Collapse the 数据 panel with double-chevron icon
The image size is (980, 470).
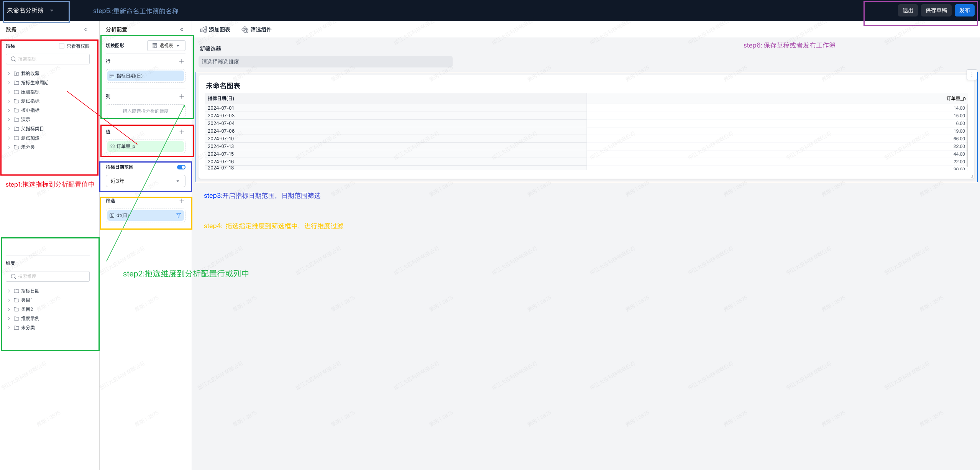[86, 30]
